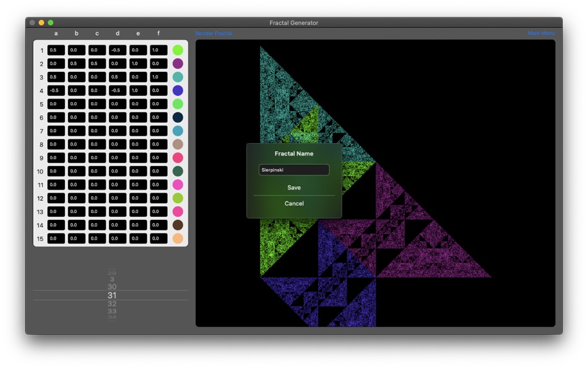Edit row 13 column f field

(x=158, y=211)
